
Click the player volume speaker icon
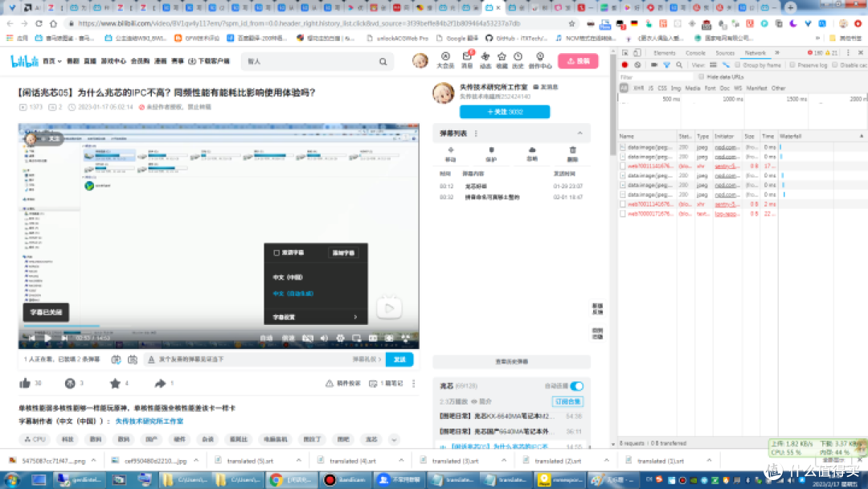tap(325, 338)
